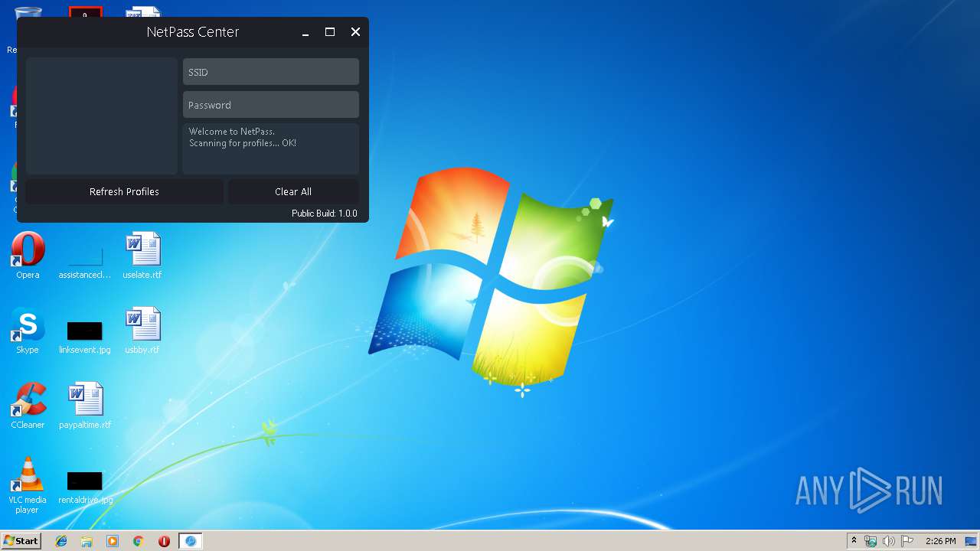
Task: Click the Clear All button
Action: 293,191
